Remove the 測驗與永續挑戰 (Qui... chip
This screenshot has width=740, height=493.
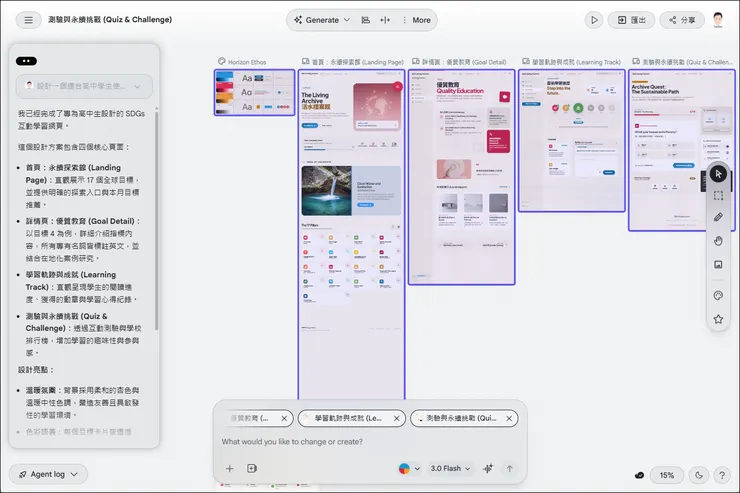tap(509, 418)
